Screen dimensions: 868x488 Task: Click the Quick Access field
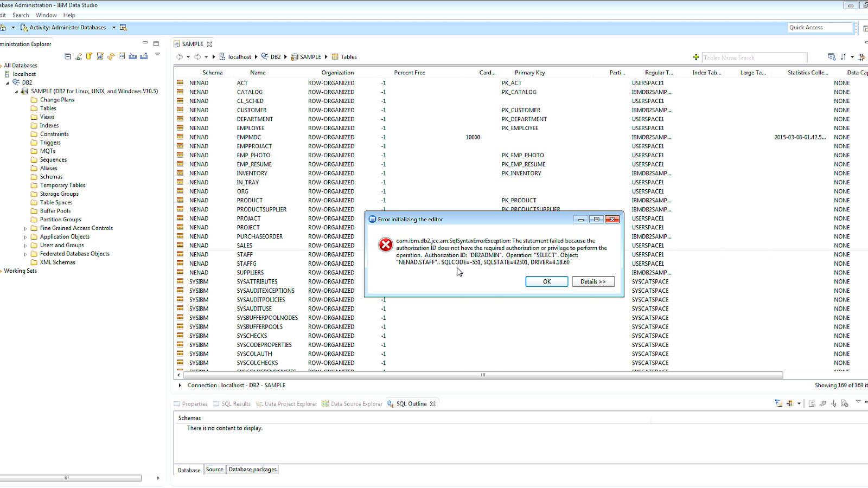pos(820,27)
